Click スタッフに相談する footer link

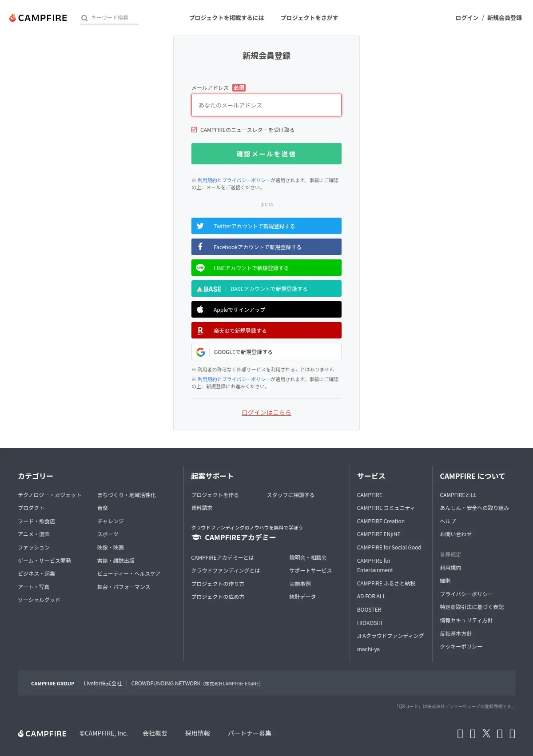pos(290,495)
